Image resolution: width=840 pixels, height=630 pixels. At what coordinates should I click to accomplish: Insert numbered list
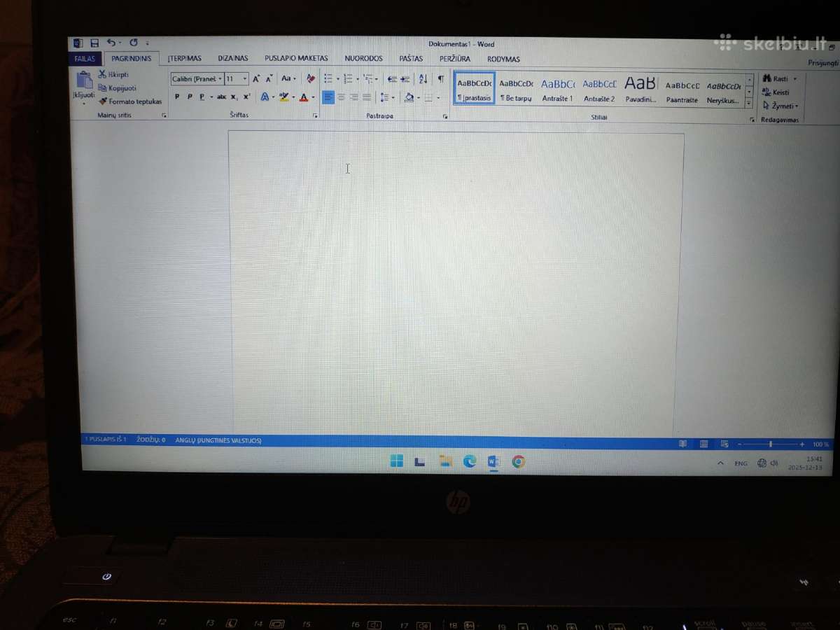point(348,79)
